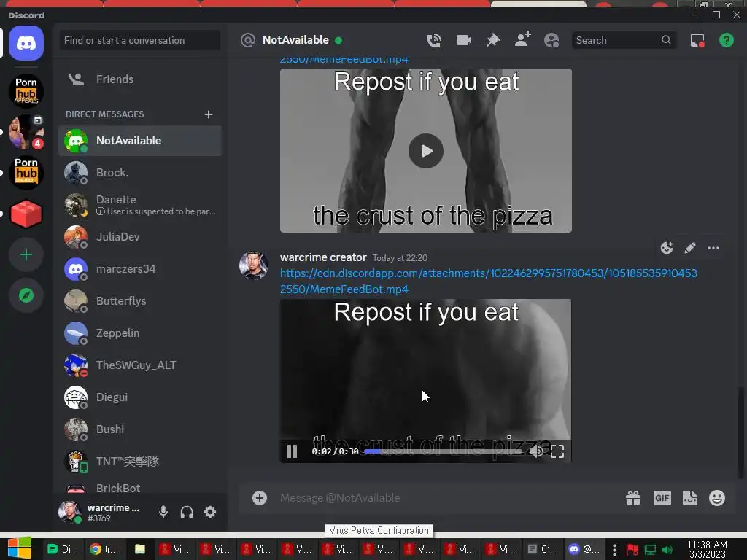Open the Pornhub Appeals server
The height and width of the screenshot is (560, 747).
[x=26, y=91]
